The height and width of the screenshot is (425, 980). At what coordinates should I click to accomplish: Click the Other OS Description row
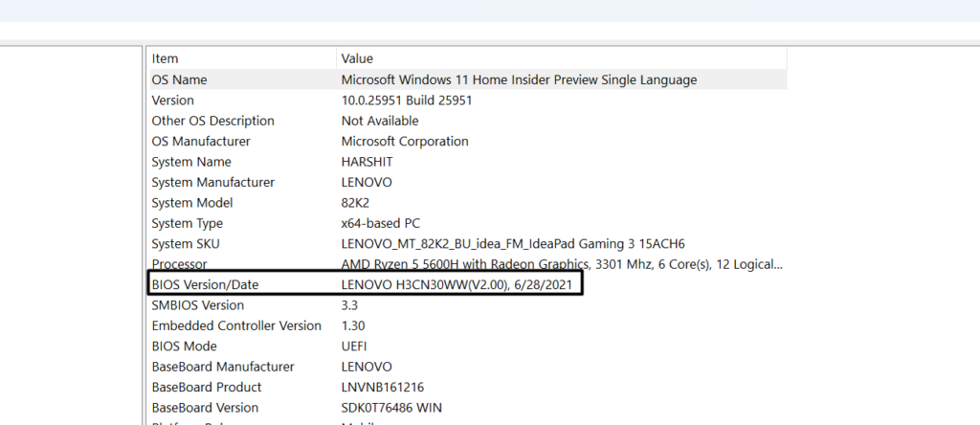(212, 122)
